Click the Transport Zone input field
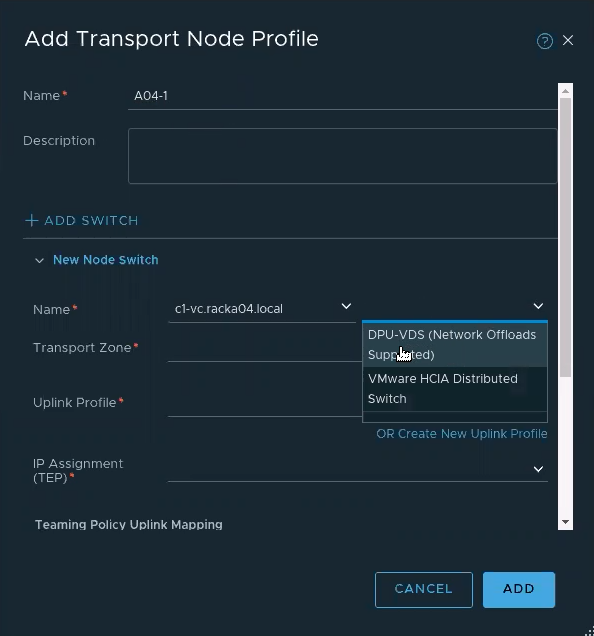594x636 pixels. 265,349
